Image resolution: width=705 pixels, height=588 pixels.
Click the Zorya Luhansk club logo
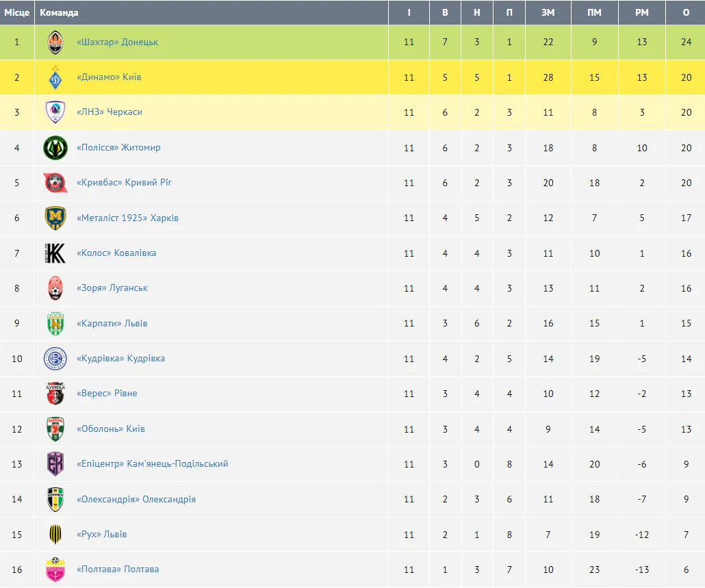point(55,288)
